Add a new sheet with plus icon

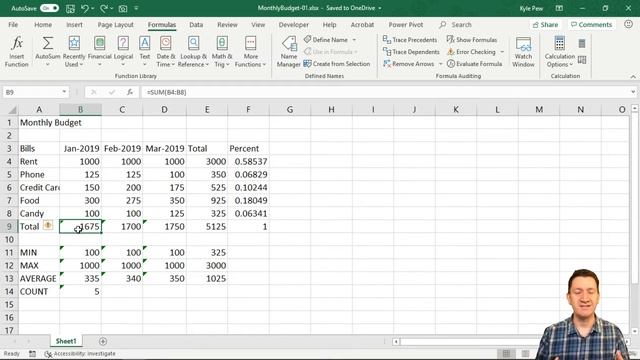[x=103, y=341]
